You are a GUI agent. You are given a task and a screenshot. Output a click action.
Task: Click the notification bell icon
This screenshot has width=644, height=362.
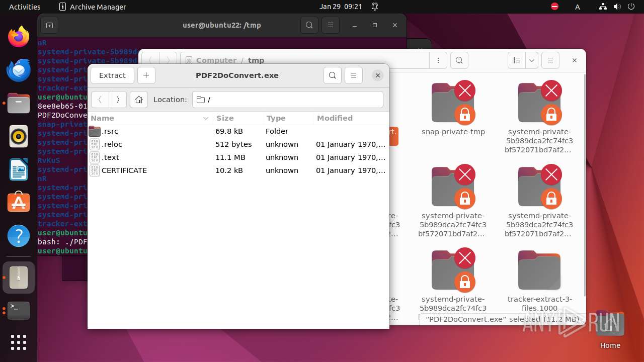(375, 7)
